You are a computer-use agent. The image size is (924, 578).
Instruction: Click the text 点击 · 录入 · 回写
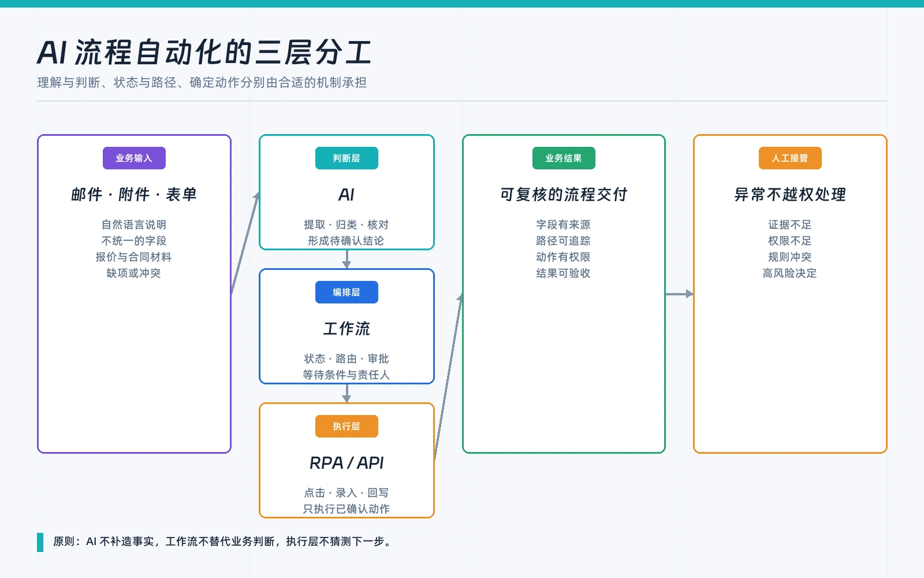tap(346, 492)
